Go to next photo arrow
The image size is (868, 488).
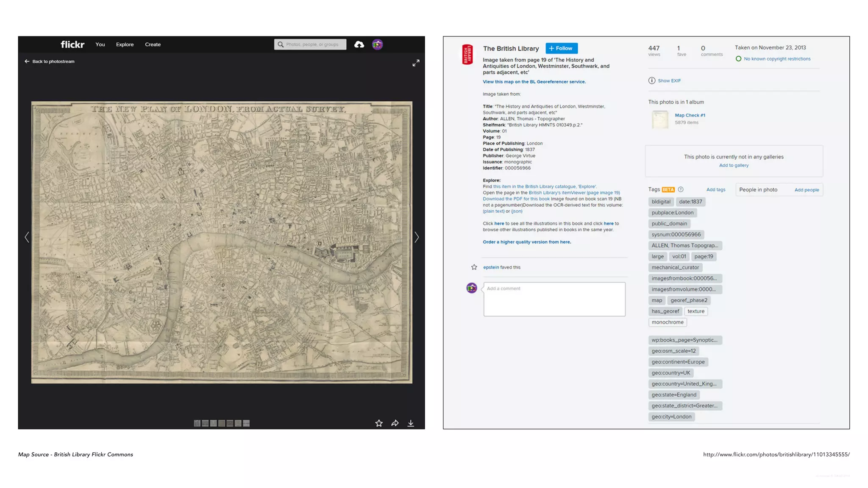click(417, 237)
